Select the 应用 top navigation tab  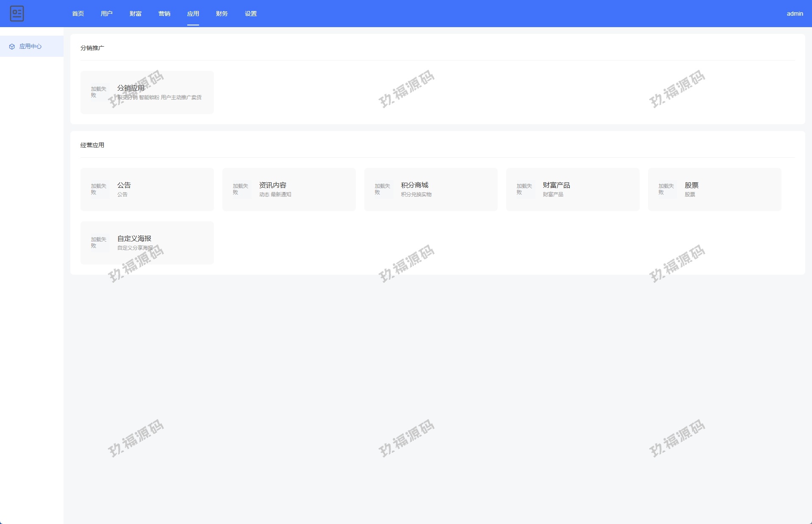[x=193, y=14]
